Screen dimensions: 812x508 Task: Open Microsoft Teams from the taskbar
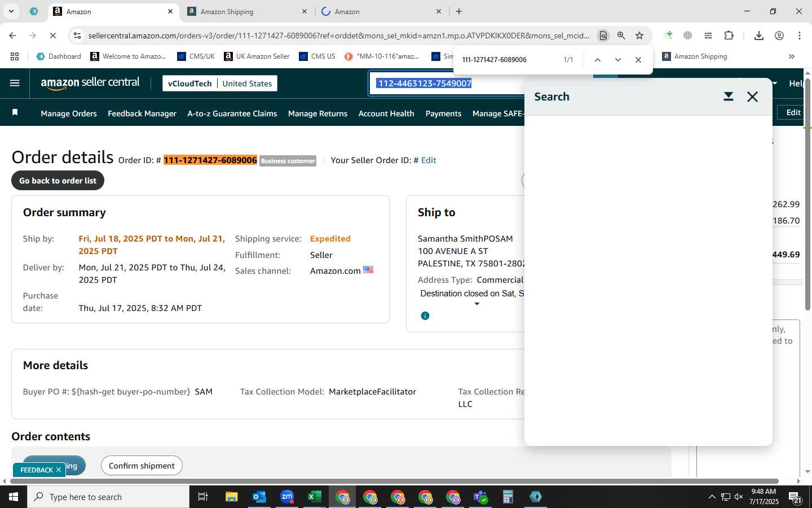click(x=480, y=497)
